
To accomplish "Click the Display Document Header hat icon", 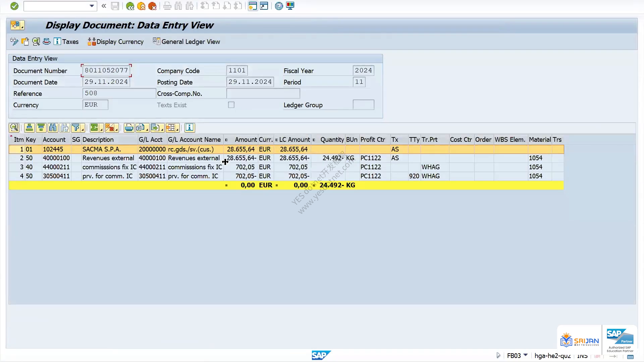I will coord(47,42).
